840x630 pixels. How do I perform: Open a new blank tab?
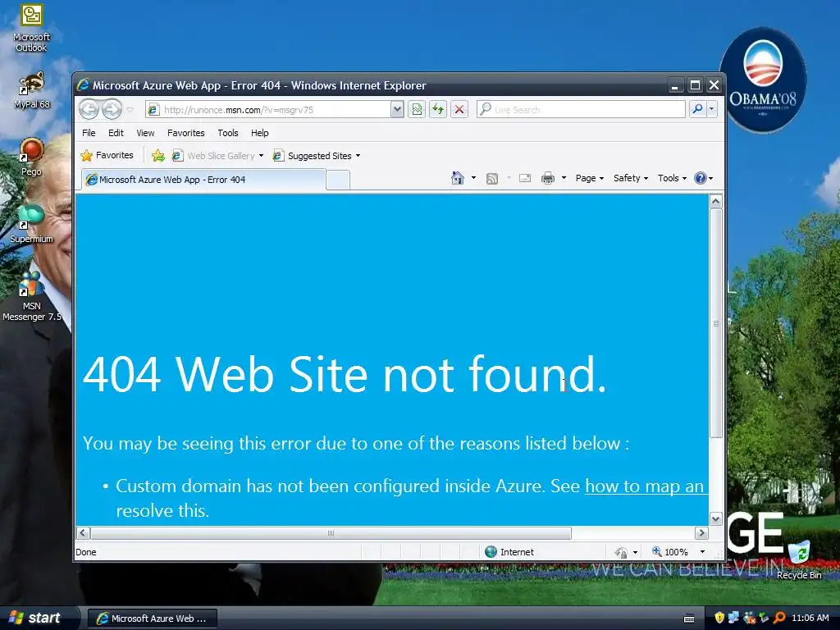(338, 180)
